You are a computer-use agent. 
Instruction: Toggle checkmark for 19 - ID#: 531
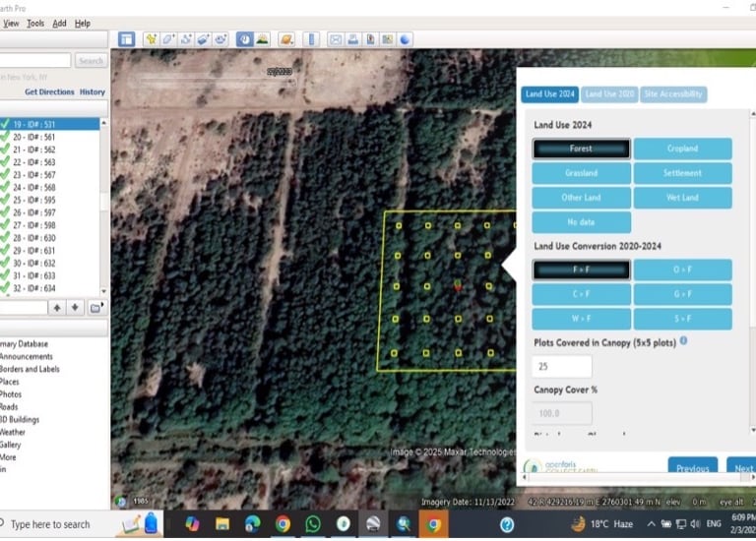5,124
